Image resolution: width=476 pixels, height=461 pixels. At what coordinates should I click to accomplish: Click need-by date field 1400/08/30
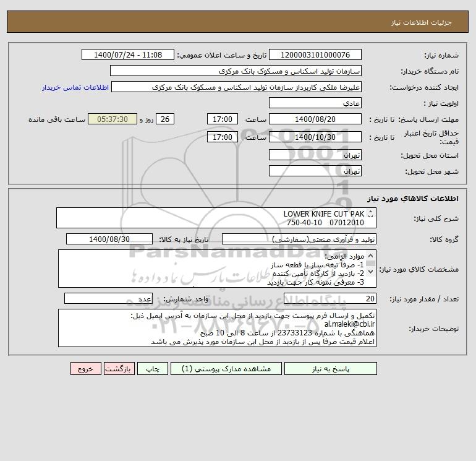109,239
